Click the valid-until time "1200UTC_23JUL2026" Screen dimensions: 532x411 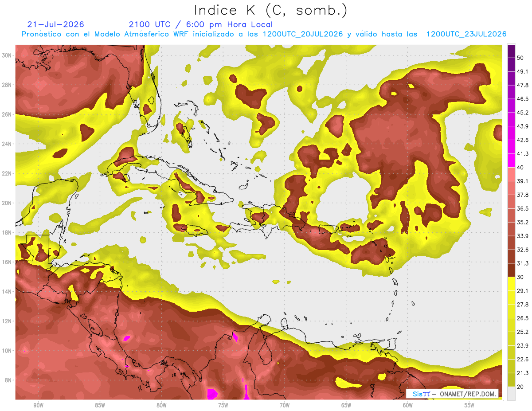[466, 34]
